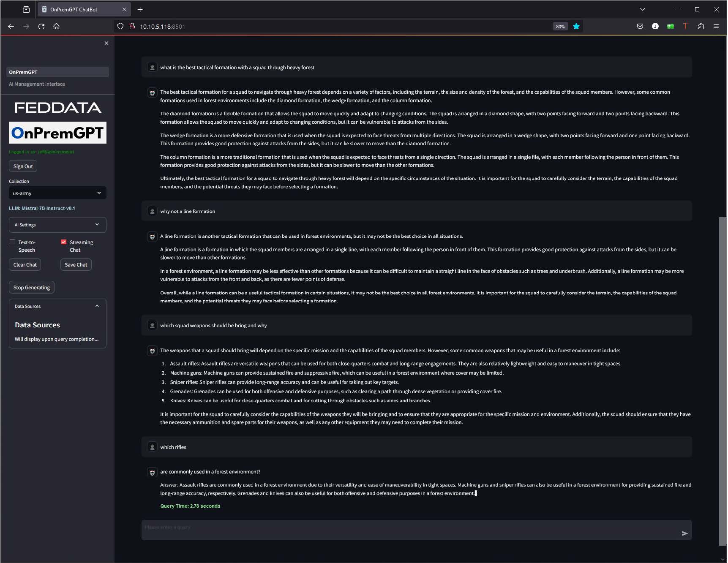
Task: Open the Firefox hamburger application menu
Action: 716,26
